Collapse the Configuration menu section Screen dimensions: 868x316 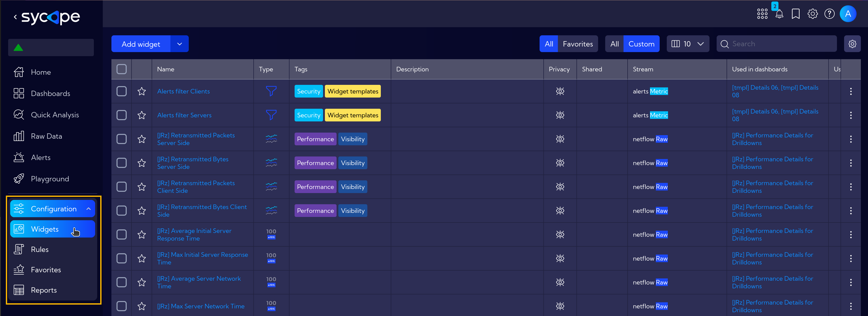point(53,209)
